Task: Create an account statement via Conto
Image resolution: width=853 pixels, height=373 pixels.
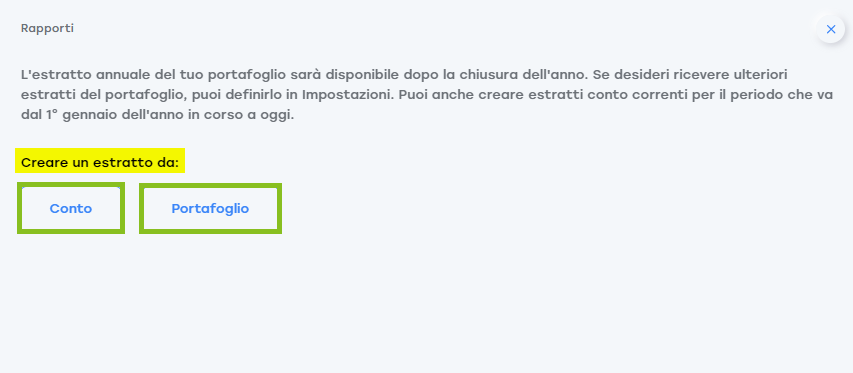Action: point(71,208)
